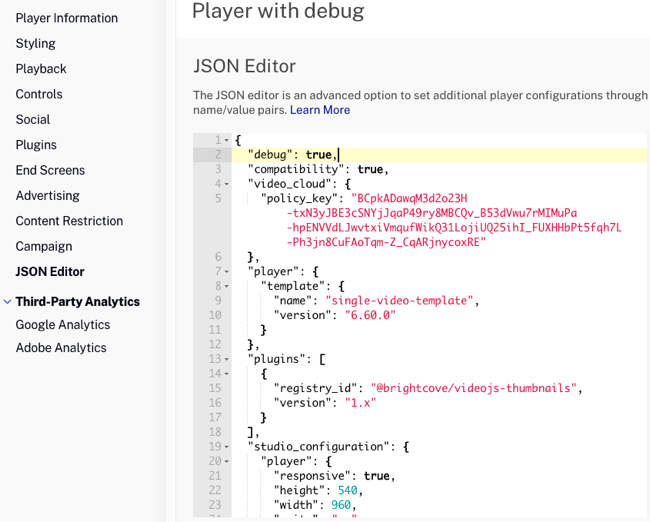This screenshot has height=522, width=650.
Task: Fold the player block at line 7
Action: (x=227, y=272)
